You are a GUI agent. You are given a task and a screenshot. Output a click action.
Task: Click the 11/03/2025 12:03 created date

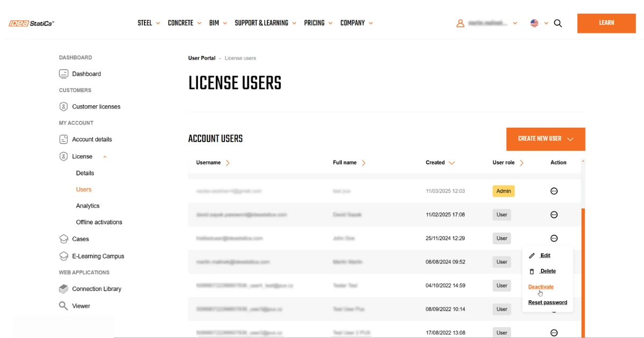pos(445,191)
